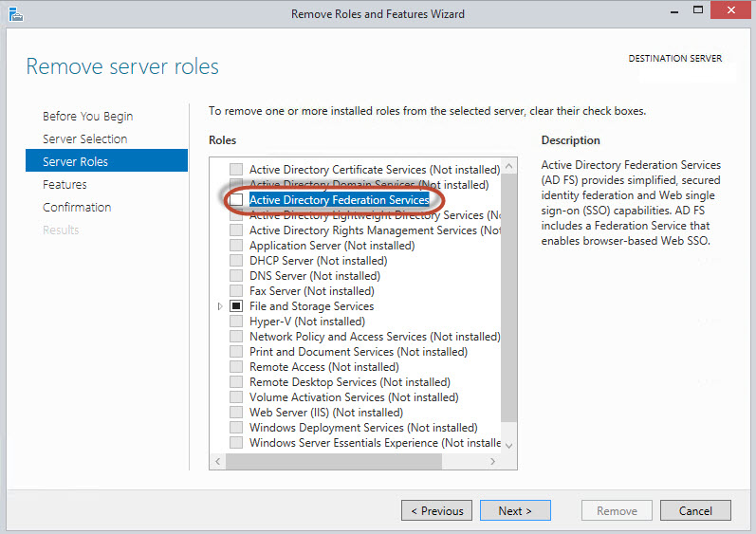Select Active Directory Federation Services row
Screen dimensions: 756x534
(339, 199)
